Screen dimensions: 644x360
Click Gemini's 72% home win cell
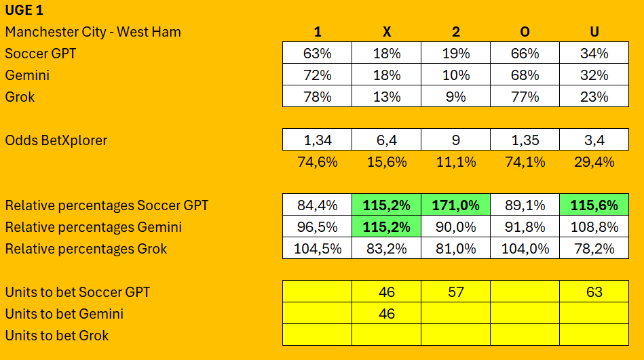coord(317,75)
